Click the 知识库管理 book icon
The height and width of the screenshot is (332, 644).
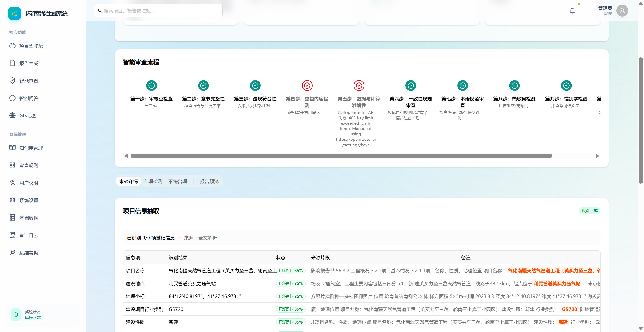[13, 148]
